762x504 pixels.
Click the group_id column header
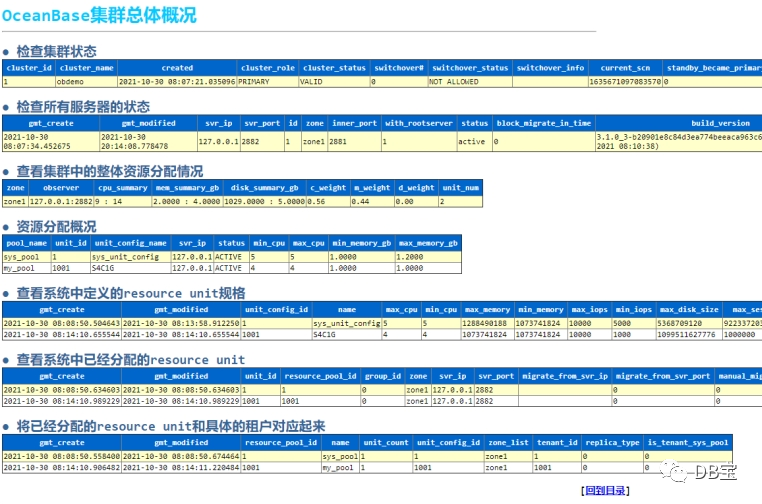point(382,377)
